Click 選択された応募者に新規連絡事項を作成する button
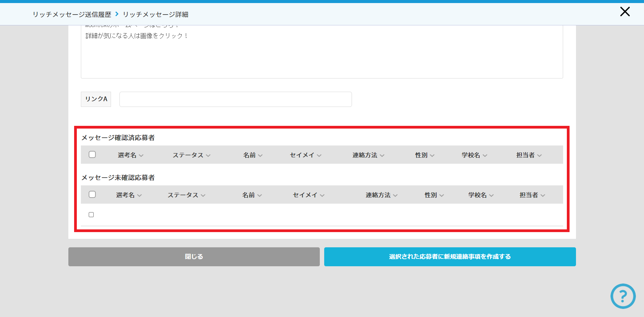644x317 pixels. coord(450,257)
